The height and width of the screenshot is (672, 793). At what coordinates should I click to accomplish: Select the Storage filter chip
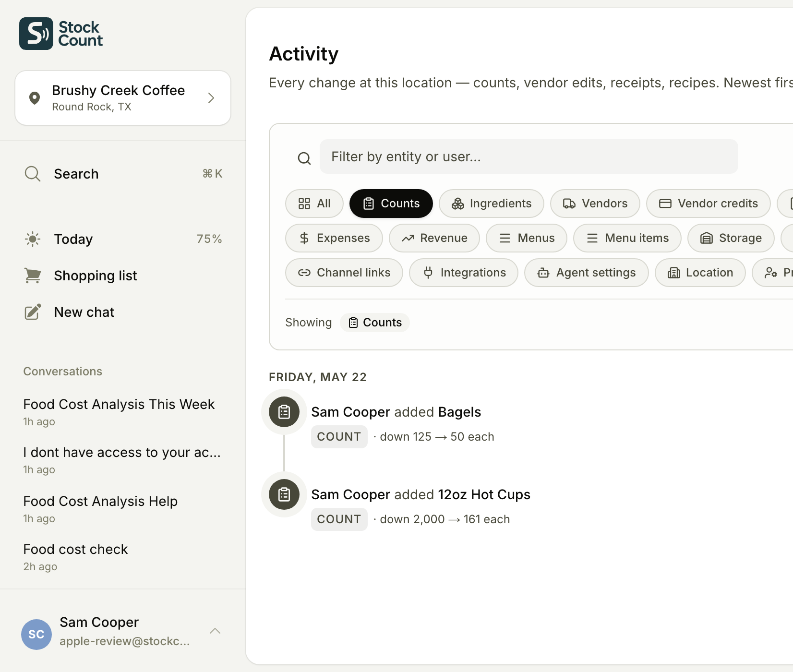(731, 238)
